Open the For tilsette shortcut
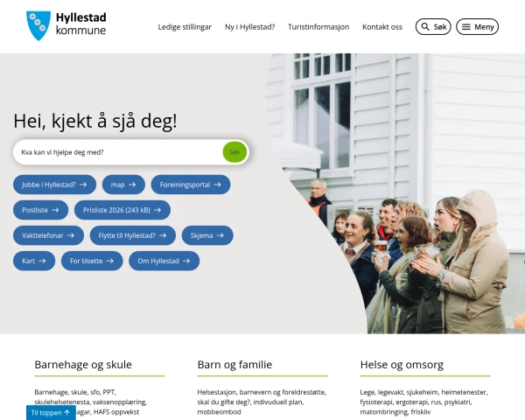 pos(92,261)
